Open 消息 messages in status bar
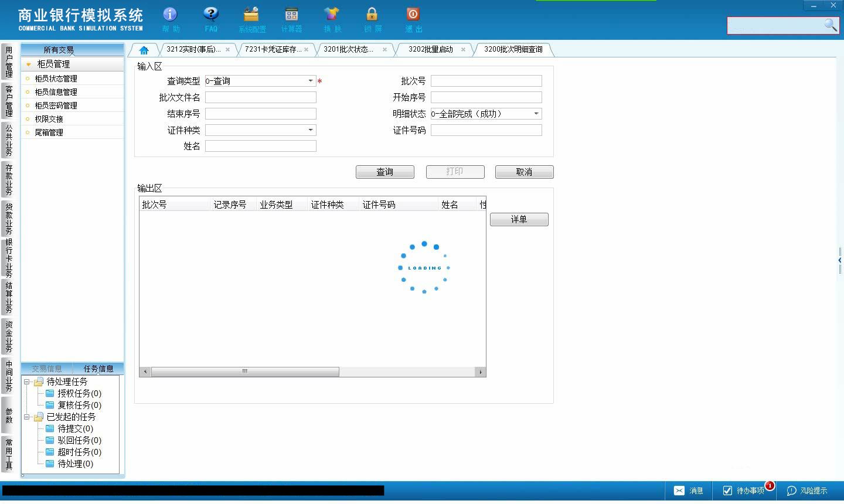This screenshot has width=844, height=504. pyautogui.click(x=689, y=491)
